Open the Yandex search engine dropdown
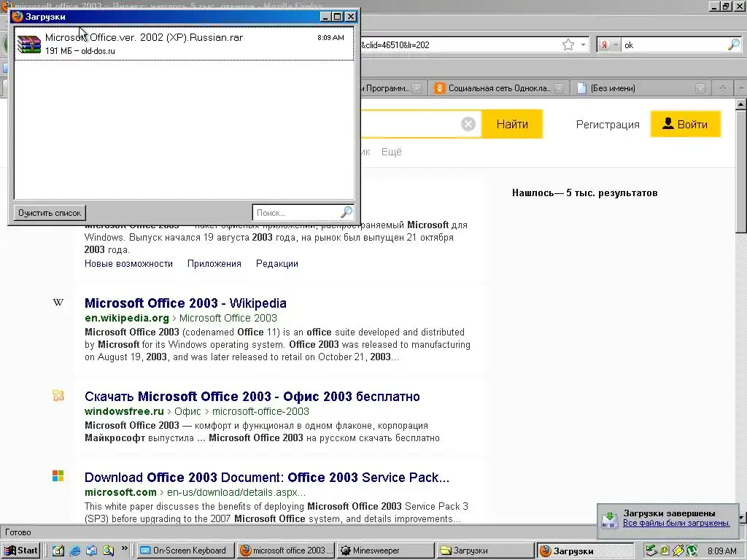This screenshot has width=747, height=560. tap(609, 44)
